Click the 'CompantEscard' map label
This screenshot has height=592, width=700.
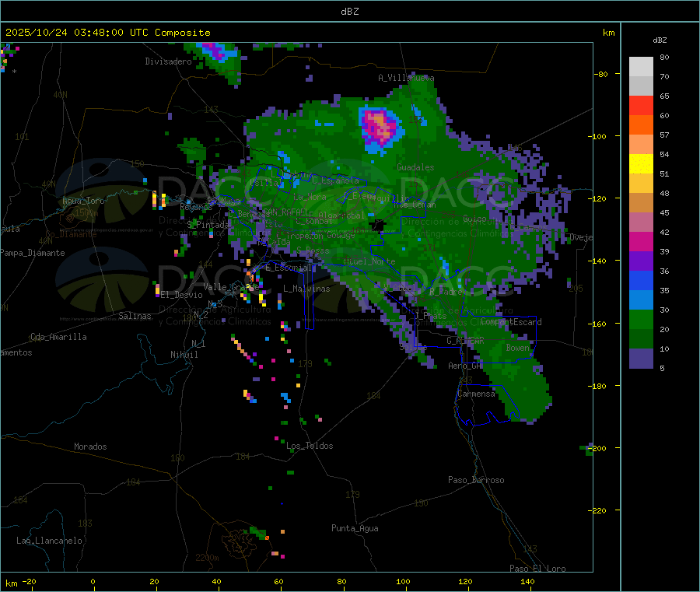tap(511, 322)
